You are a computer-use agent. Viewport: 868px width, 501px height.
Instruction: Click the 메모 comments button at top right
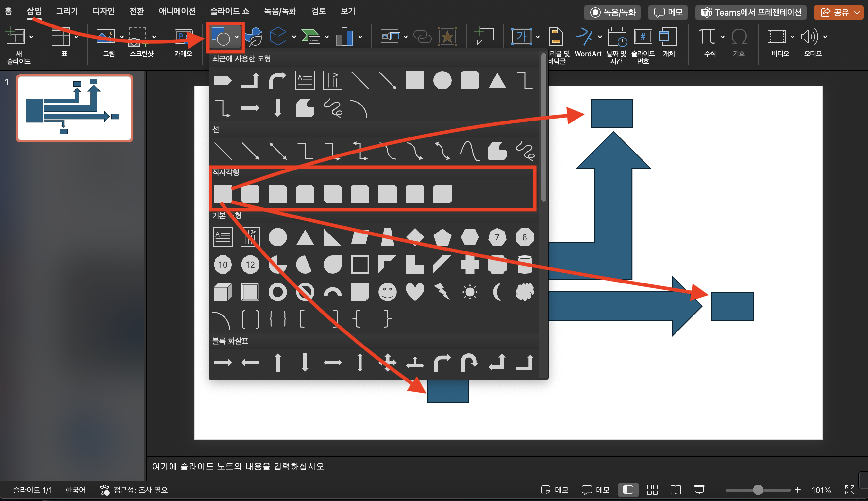(668, 12)
